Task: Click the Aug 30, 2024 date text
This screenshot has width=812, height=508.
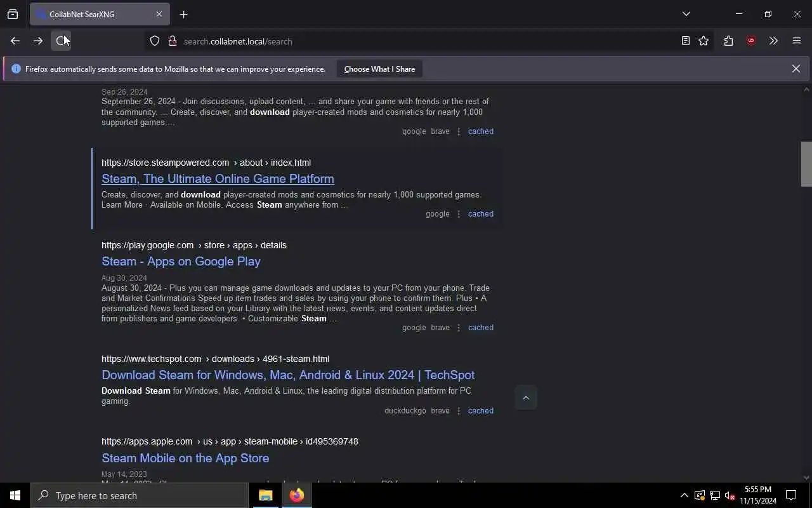Action: pos(124,278)
